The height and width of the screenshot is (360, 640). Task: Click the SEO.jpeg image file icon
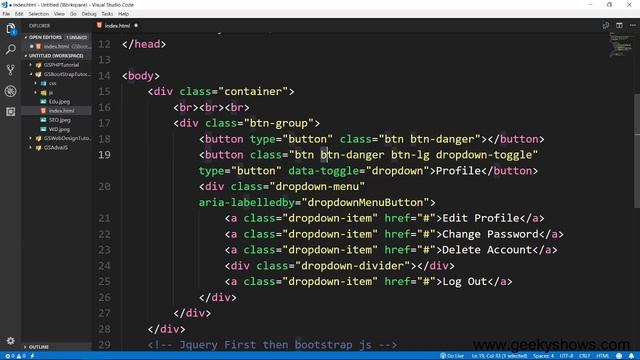coord(43,120)
